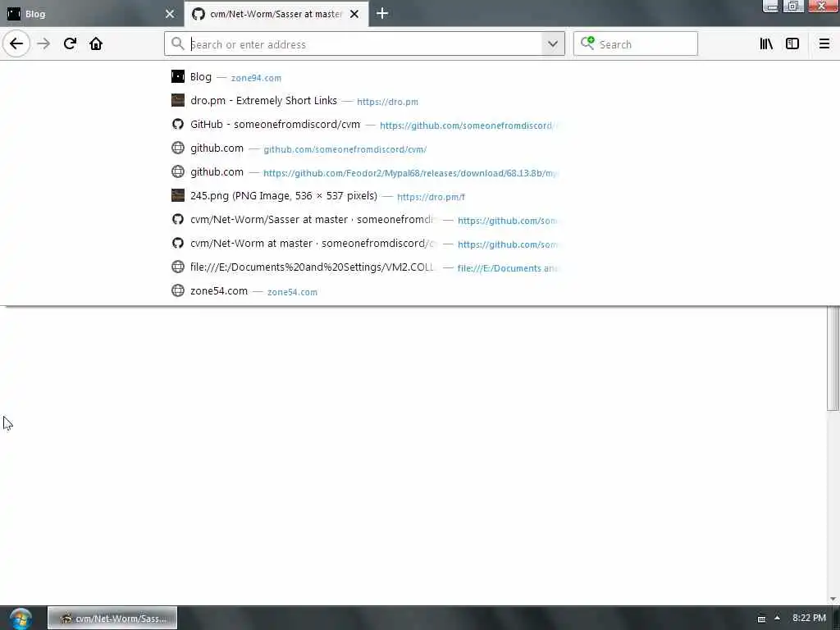
Task: Click dro.pm suggestion thumbnail icon
Action: tap(178, 100)
